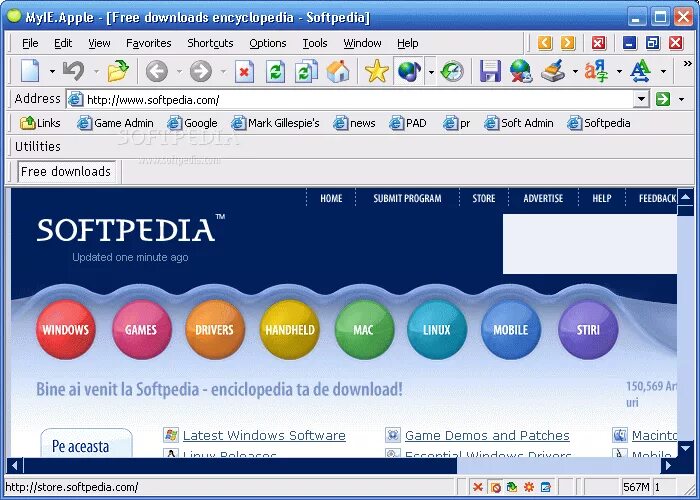This screenshot has width=700, height=500.
Task: Open dropdown arrow next to Back button
Action: pos(179,71)
